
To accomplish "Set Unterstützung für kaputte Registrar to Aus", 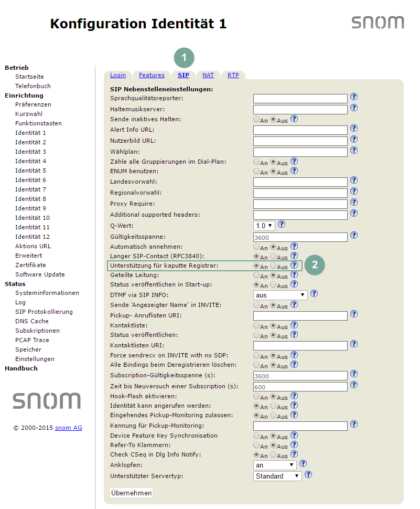I will point(273,267).
